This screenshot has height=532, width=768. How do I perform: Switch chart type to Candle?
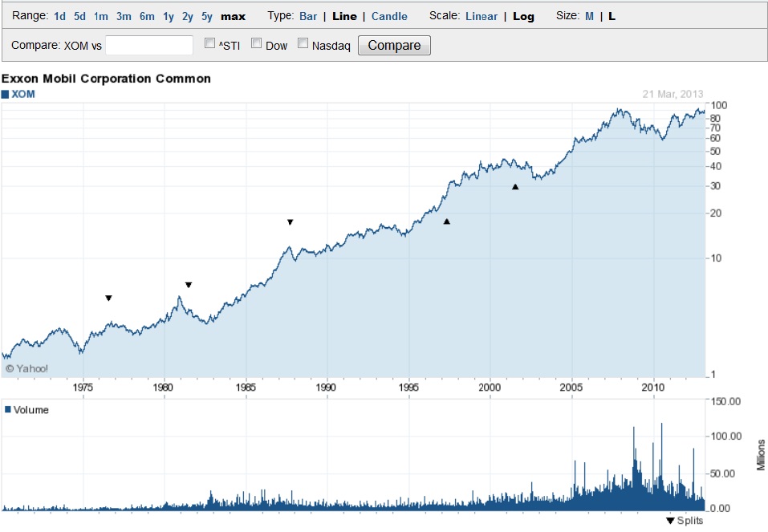pos(388,15)
